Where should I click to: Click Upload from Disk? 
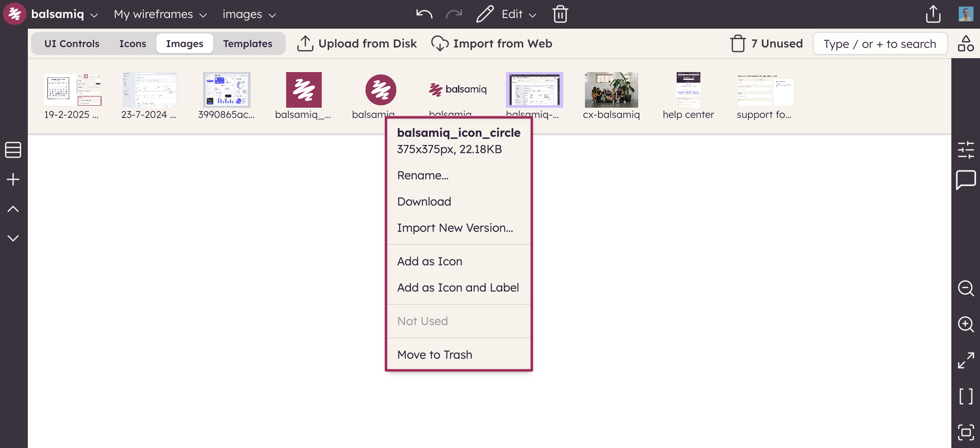coord(357,43)
